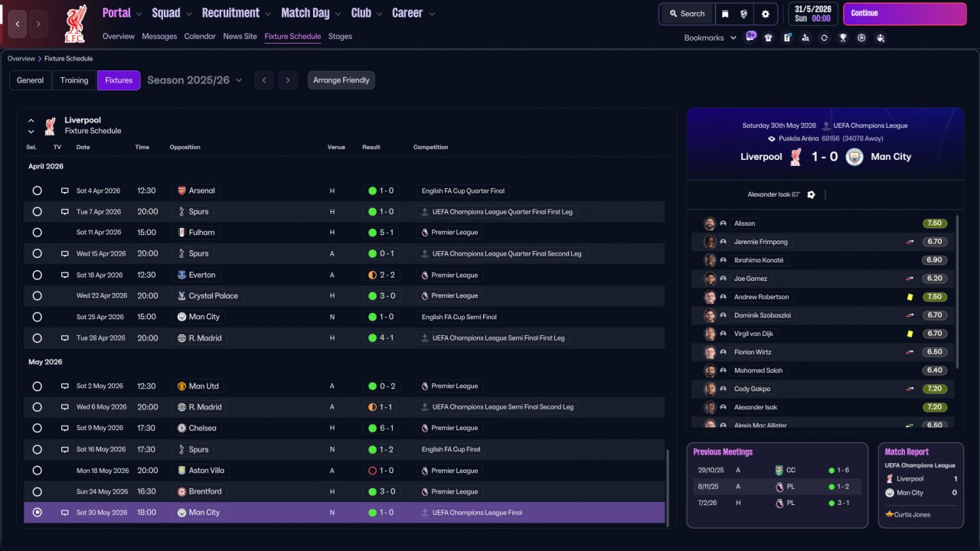
Task: Open the messages speech bubble with 9+ badge
Action: point(751,37)
